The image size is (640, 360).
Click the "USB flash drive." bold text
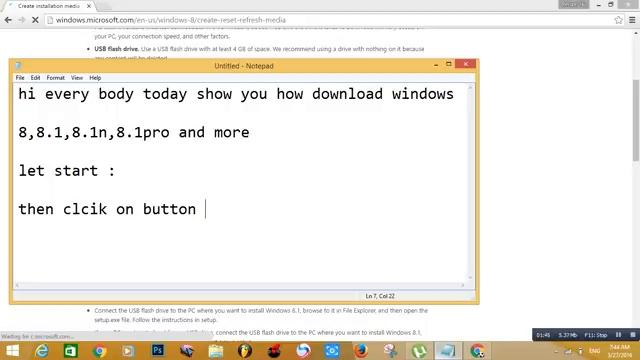pyautogui.click(x=116, y=49)
